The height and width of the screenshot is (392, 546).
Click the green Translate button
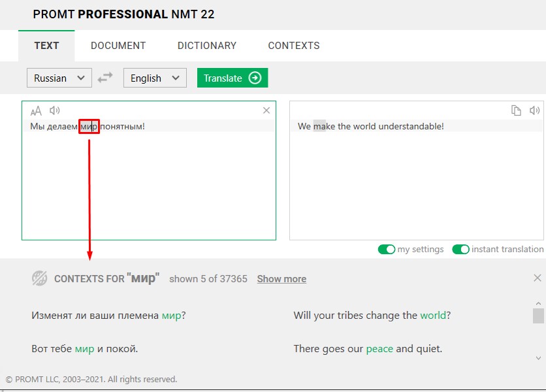point(233,78)
